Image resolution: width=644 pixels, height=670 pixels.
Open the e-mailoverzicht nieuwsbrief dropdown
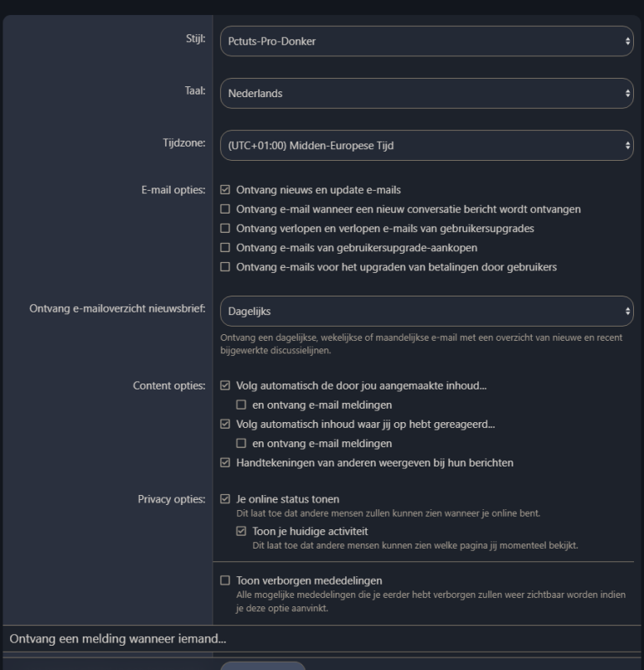[425, 311]
